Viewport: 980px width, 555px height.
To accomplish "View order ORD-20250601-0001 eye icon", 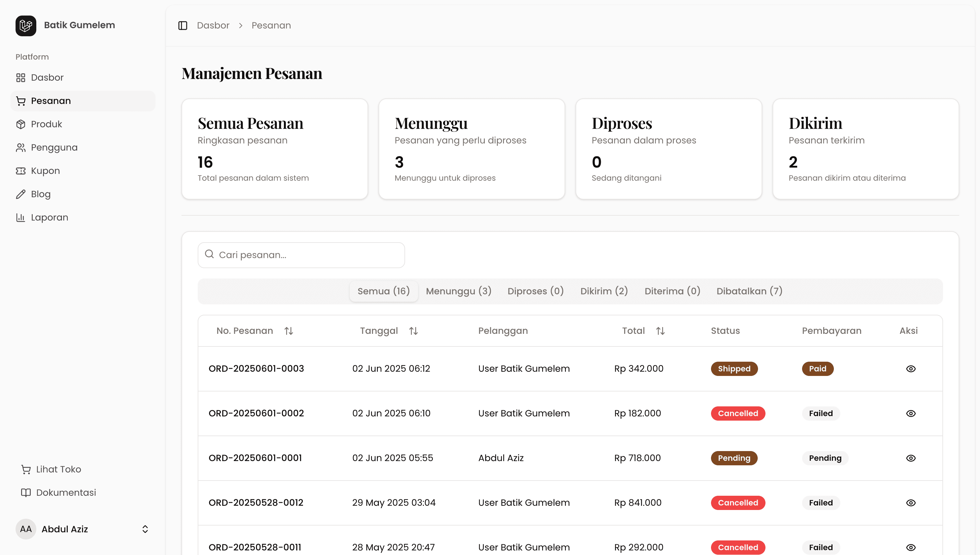I will coord(911,458).
